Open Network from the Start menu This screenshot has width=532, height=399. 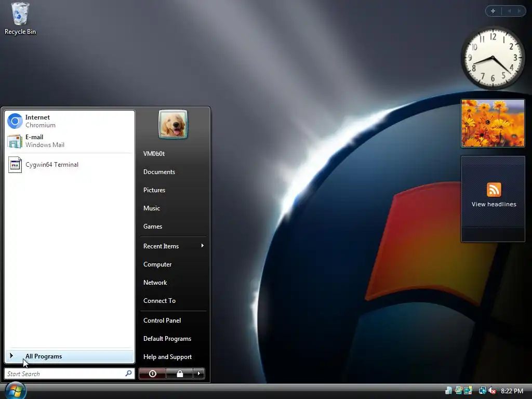tap(155, 283)
